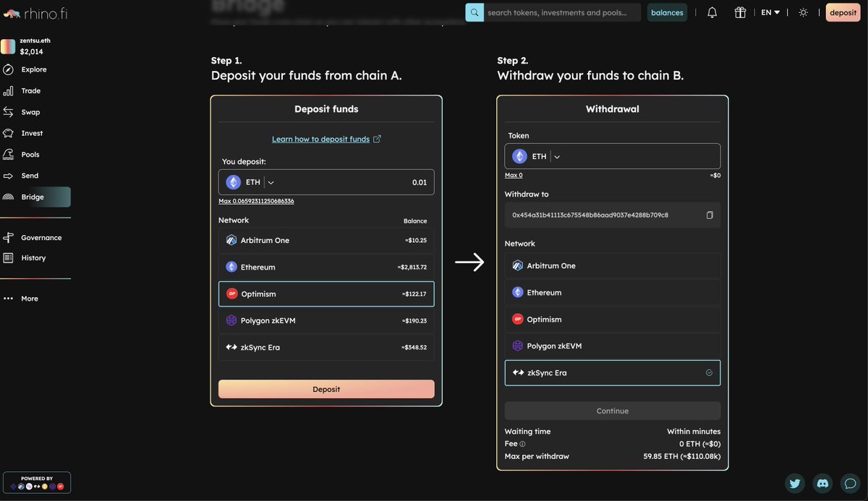Click the $2,014 balance text
The width and height of the screenshot is (868, 501).
33,52
